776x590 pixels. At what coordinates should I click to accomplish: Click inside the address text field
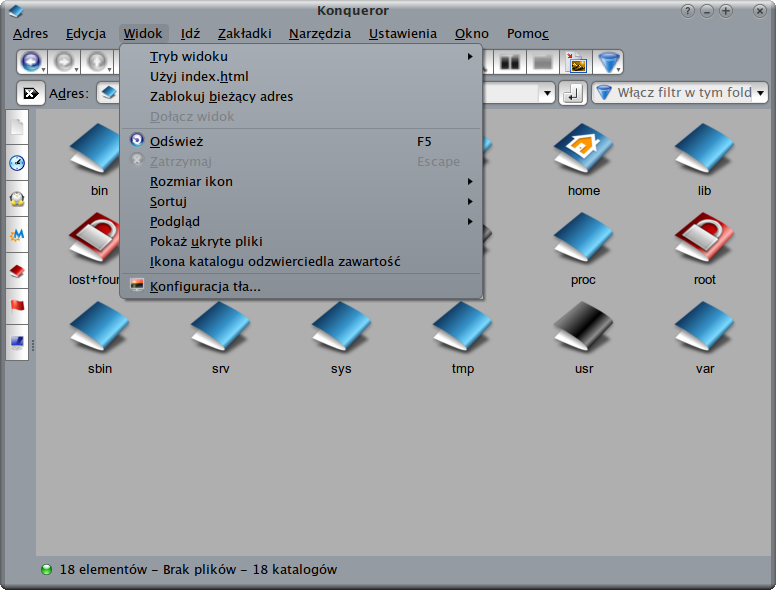511,93
